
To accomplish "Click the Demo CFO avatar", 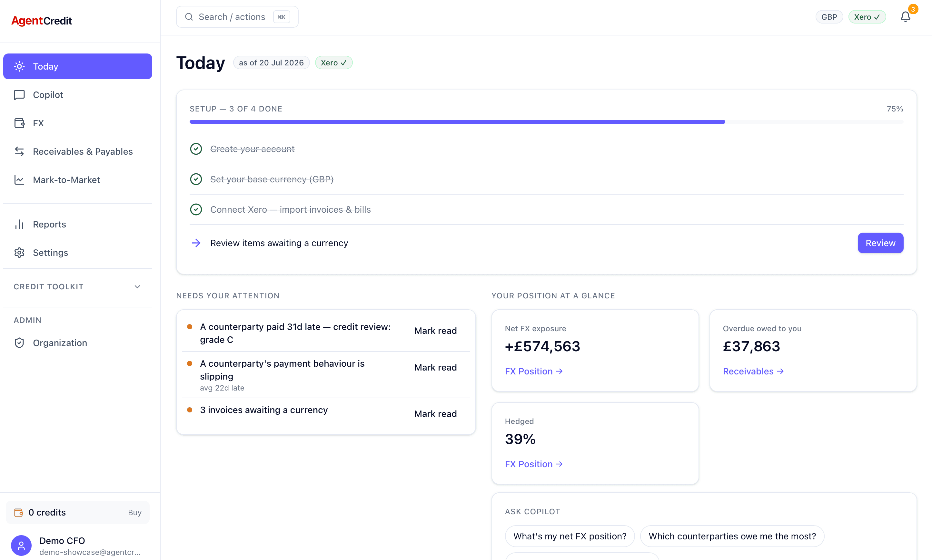I will pos(21,545).
